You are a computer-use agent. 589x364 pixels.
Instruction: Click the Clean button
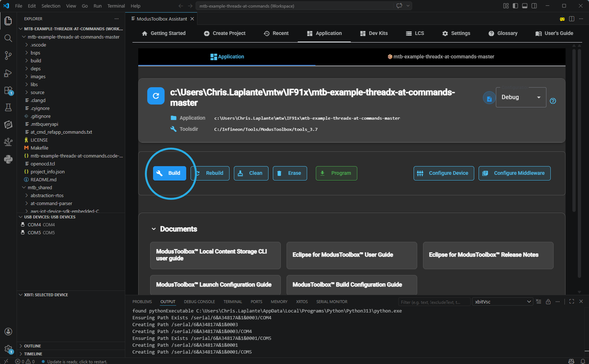(x=251, y=173)
